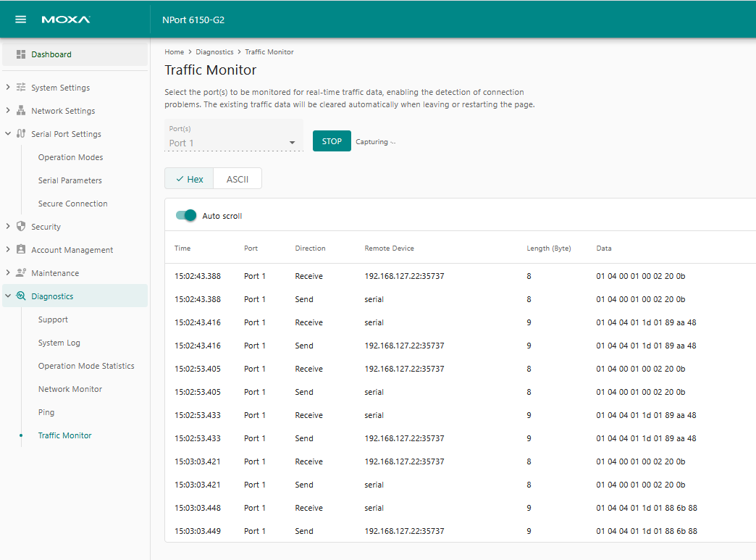
Task: Click the Security shield icon
Action: [x=21, y=227]
